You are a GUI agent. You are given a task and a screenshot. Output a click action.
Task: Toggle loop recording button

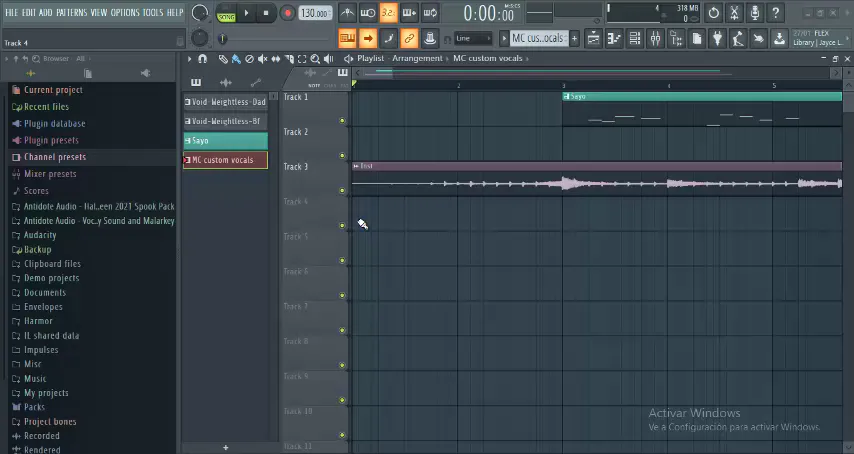[x=430, y=13]
